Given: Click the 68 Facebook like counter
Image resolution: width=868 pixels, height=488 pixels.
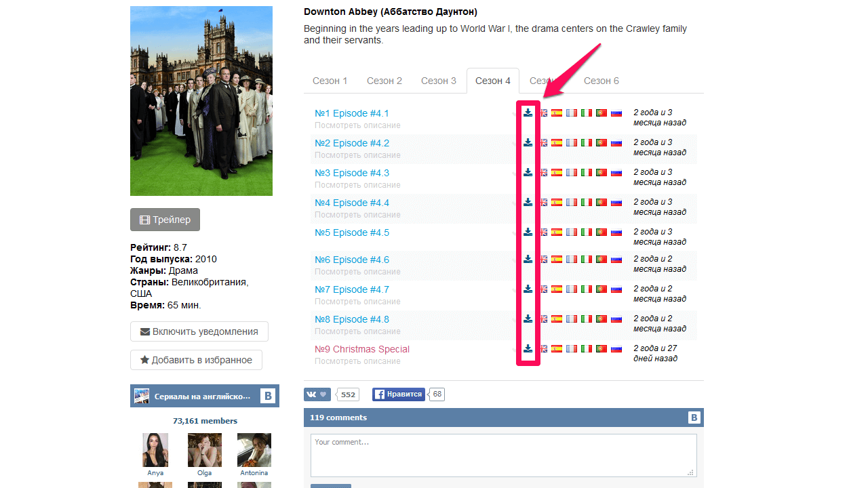Looking at the screenshot, I should click(437, 394).
